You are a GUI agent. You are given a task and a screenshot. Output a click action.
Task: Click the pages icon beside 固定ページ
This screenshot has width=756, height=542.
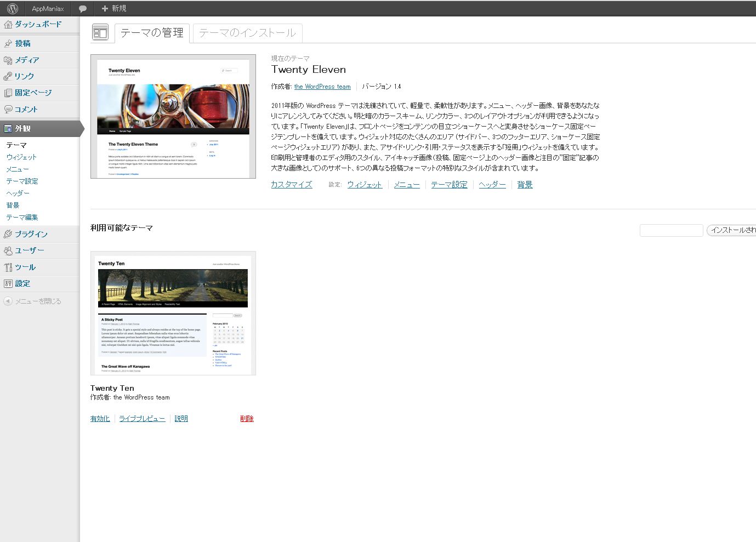[x=8, y=93]
